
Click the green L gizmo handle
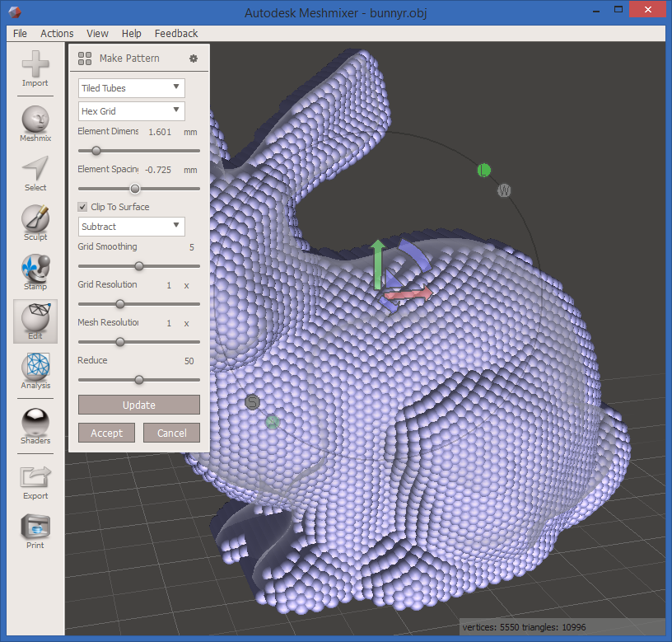[x=484, y=171]
